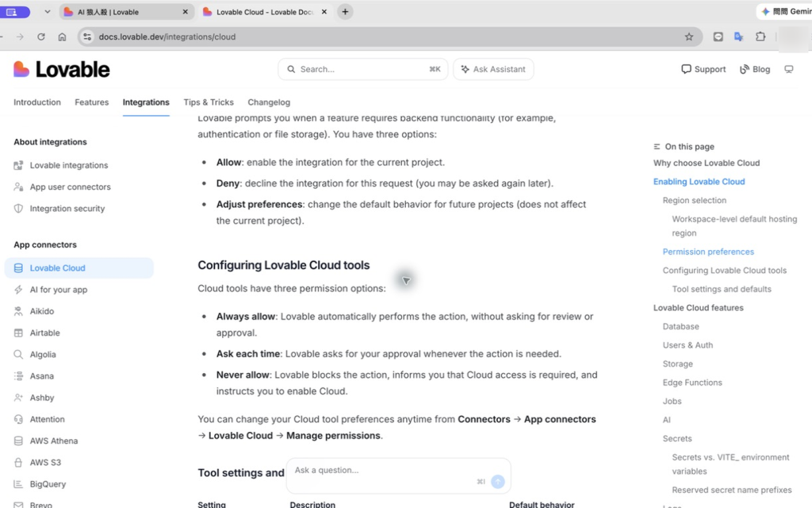Jump to Secrets section link

tap(677, 438)
